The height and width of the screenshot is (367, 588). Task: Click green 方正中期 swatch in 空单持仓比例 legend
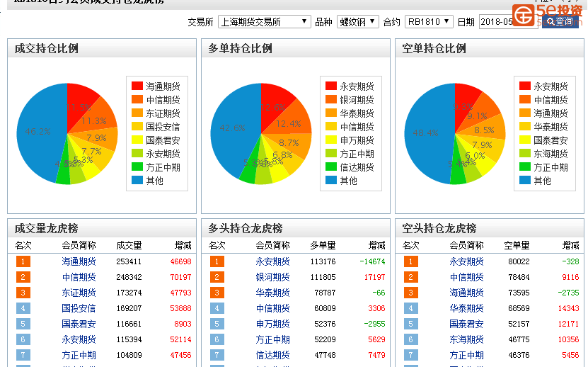click(525, 166)
